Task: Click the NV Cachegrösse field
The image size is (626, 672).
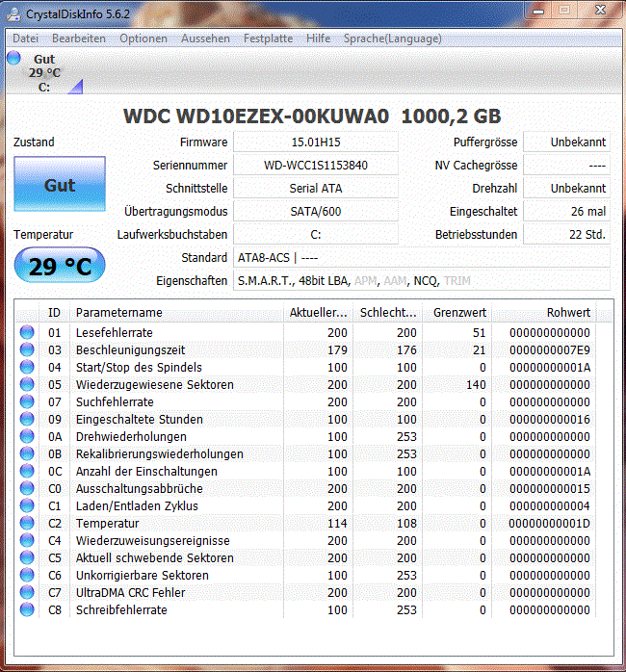Action: [x=566, y=165]
